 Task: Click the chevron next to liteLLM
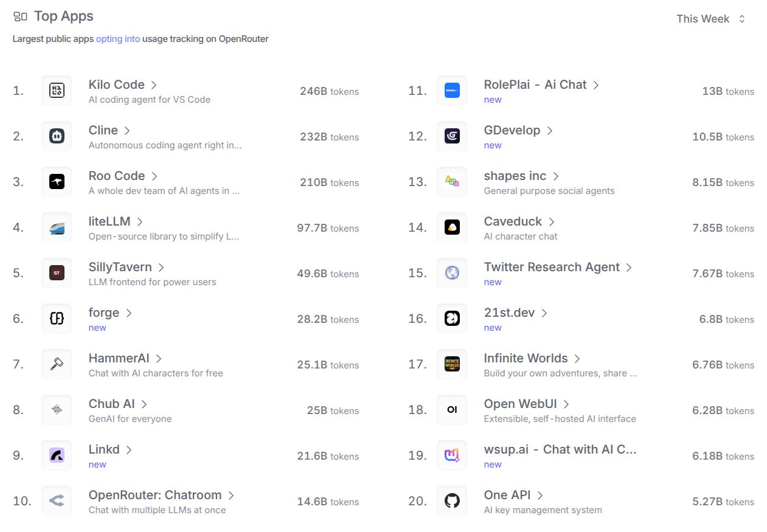[x=140, y=222]
